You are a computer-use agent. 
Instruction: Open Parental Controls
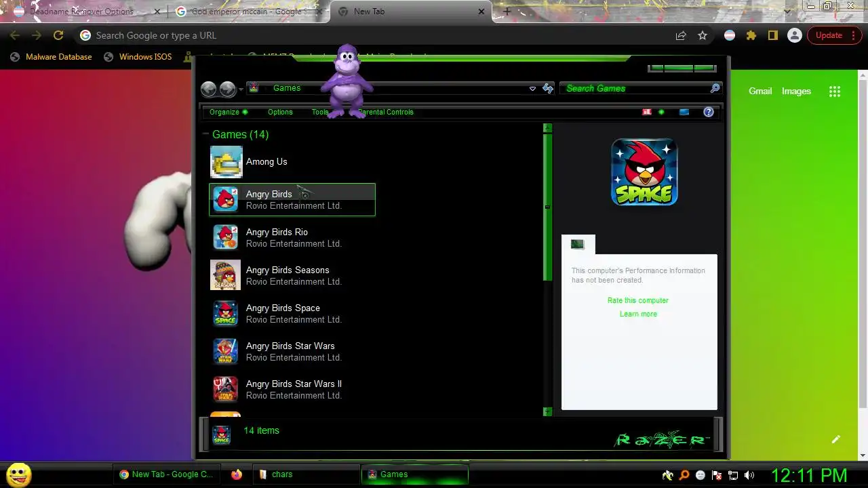[x=386, y=112]
